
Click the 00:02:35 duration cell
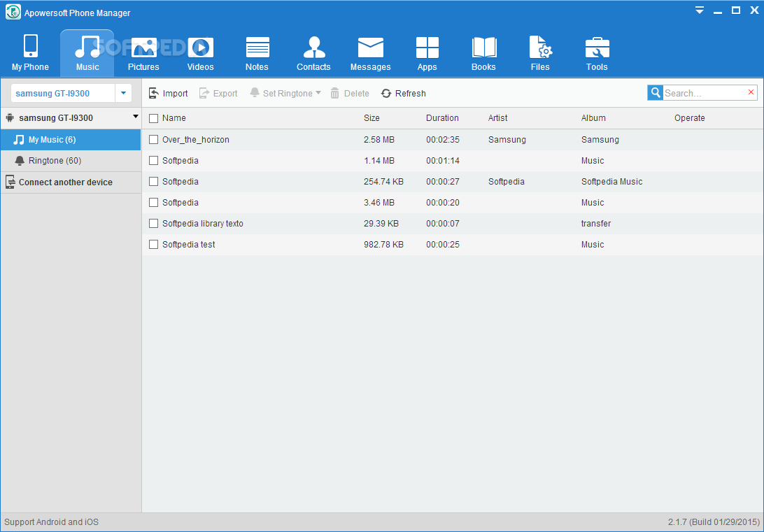tap(443, 140)
